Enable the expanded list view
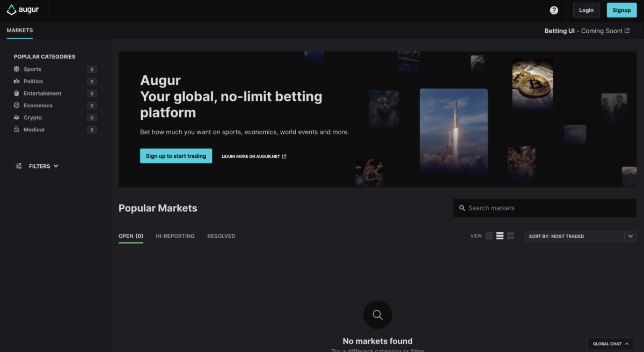The image size is (644, 352). pos(500,236)
